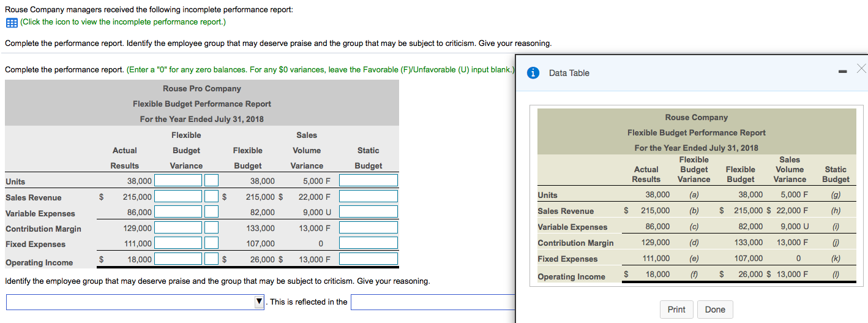Click Sales Revenue static budget input field

pyautogui.click(x=369, y=197)
